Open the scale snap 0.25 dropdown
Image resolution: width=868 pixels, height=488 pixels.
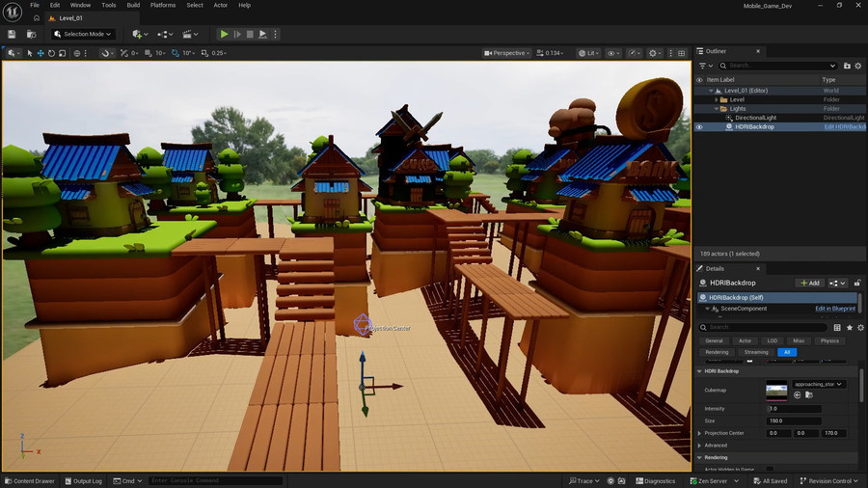(219, 53)
